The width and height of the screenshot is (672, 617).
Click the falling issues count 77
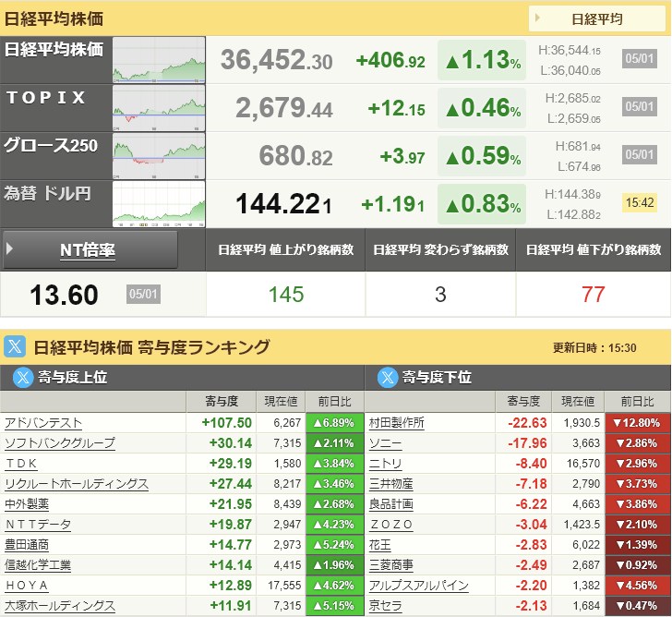pos(594,295)
